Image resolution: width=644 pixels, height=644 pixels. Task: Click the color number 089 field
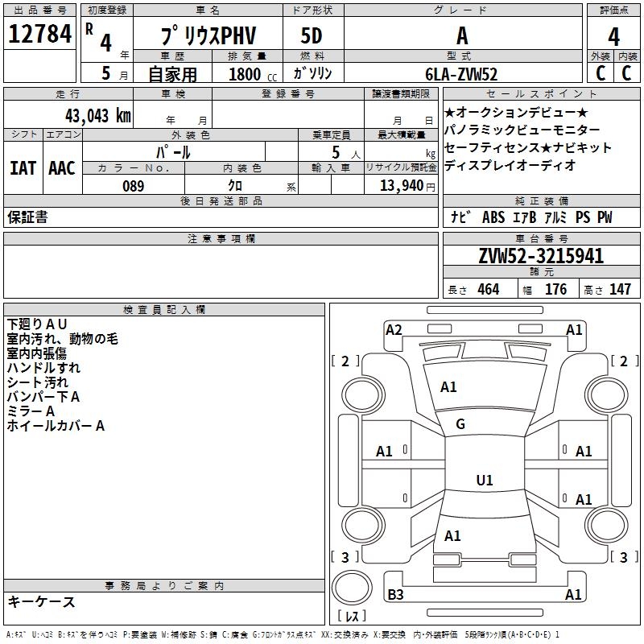point(133,186)
